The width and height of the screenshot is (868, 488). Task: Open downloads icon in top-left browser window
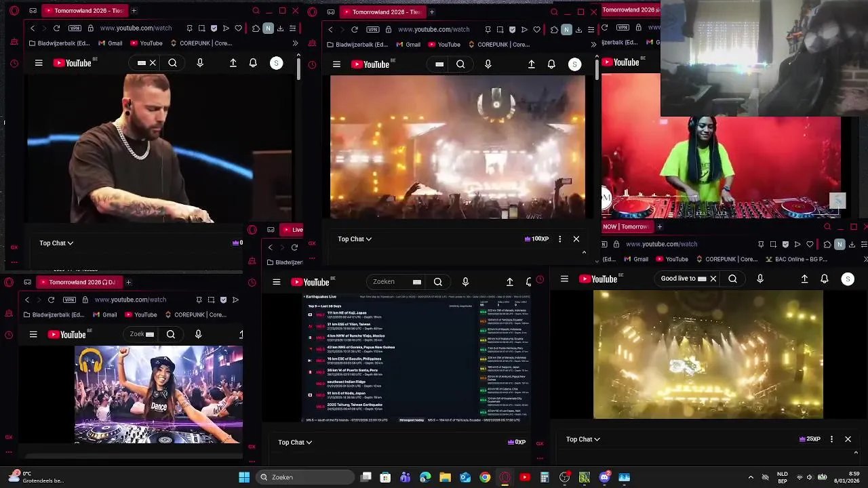pyautogui.click(x=280, y=28)
